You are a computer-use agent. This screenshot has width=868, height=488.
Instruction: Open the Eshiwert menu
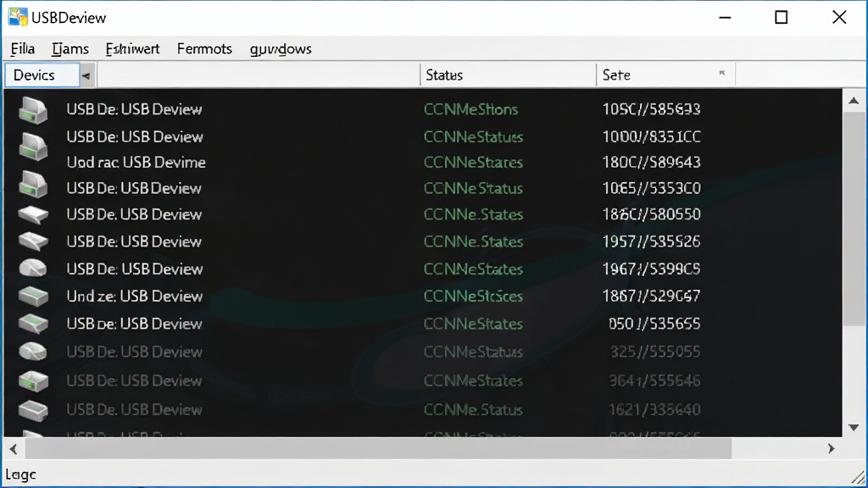133,48
